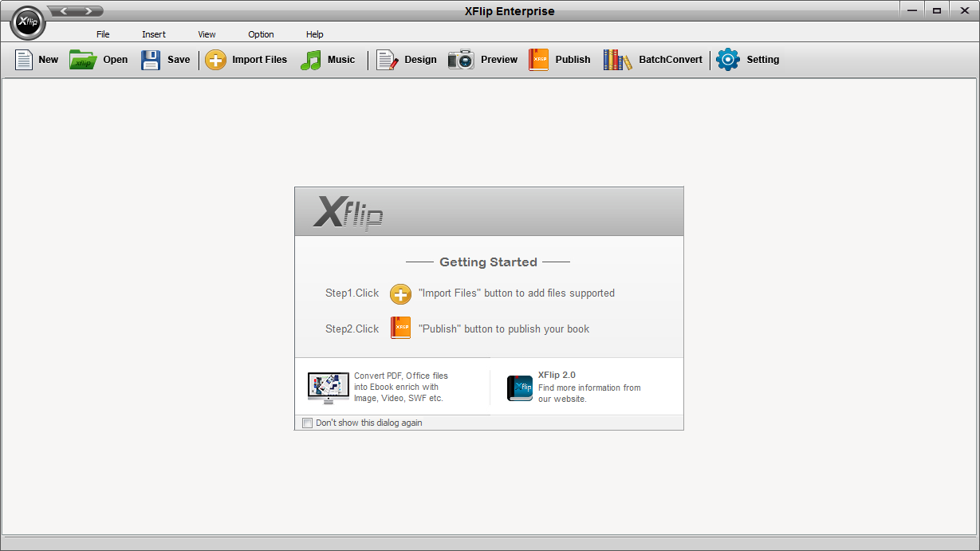980x551 pixels.
Task: Click the XFlip logo in dialog header
Action: tap(348, 212)
